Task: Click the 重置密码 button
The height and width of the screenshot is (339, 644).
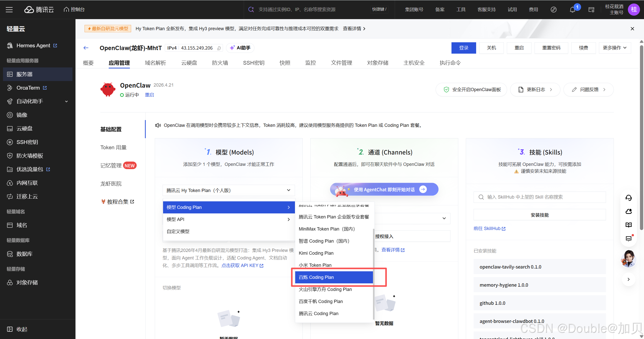Action: point(551,48)
